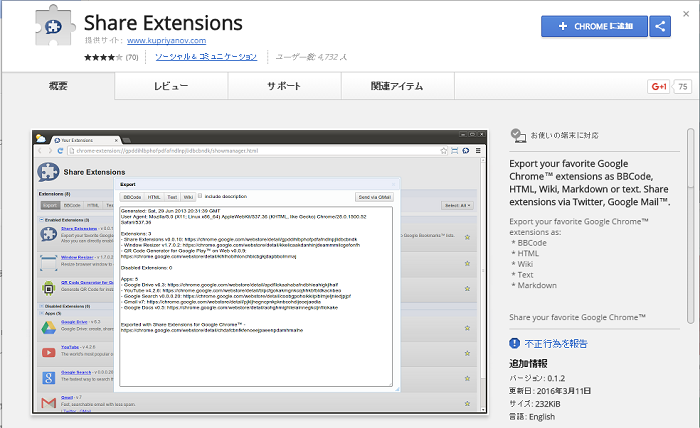The width and height of the screenshot is (700, 428).
Task: Switch to the 概要 tab
Action: [58, 86]
